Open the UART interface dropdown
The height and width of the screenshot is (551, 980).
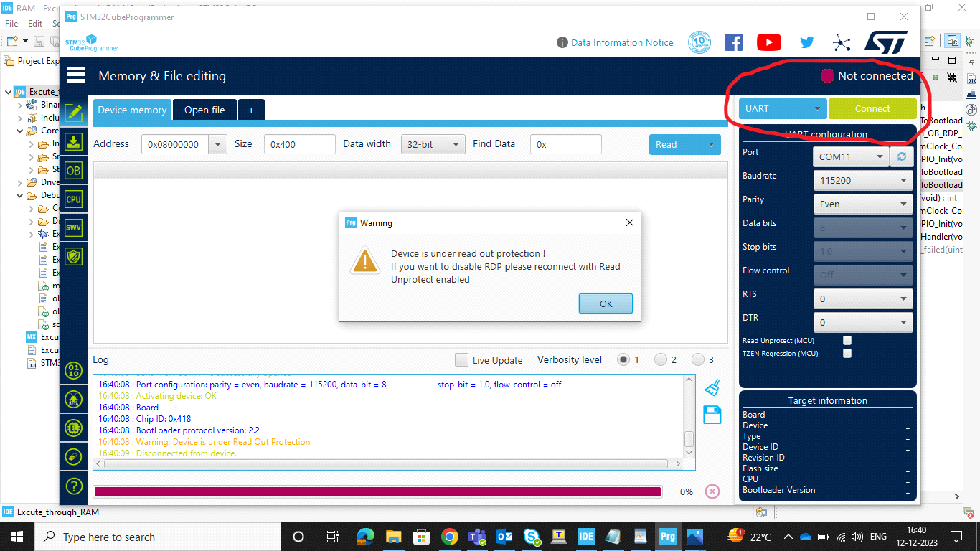pos(782,108)
